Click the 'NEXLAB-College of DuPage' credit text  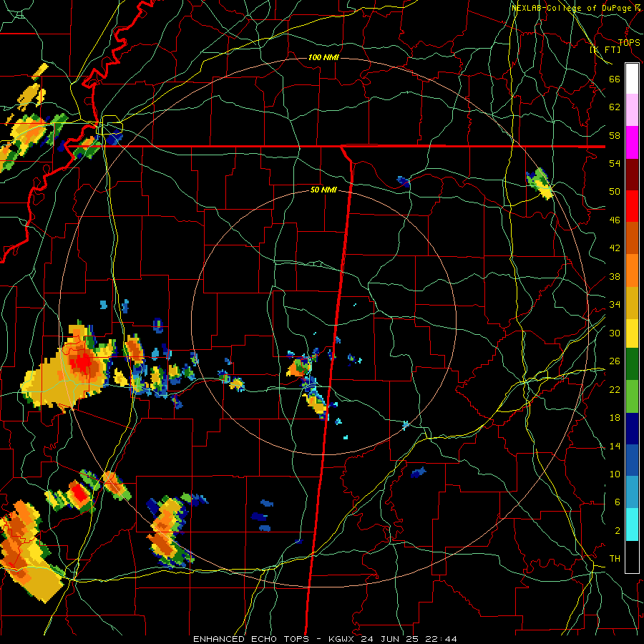coord(572,8)
